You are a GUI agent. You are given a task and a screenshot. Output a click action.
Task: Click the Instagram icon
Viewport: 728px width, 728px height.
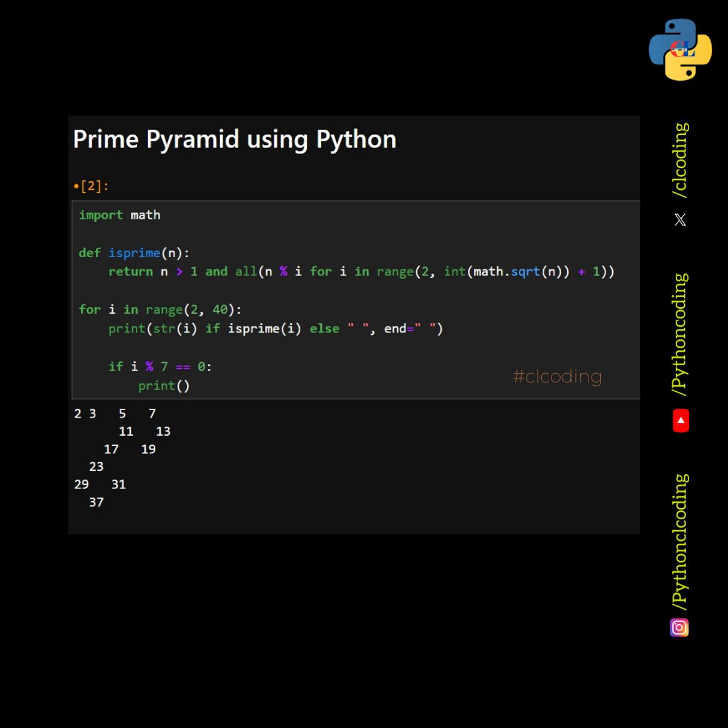pyautogui.click(x=679, y=627)
